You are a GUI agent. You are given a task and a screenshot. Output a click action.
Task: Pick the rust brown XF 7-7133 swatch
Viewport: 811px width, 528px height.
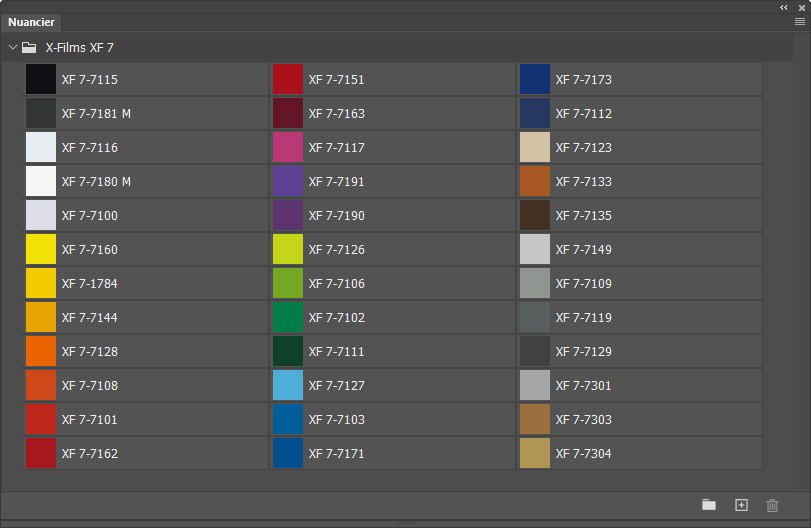point(535,181)
